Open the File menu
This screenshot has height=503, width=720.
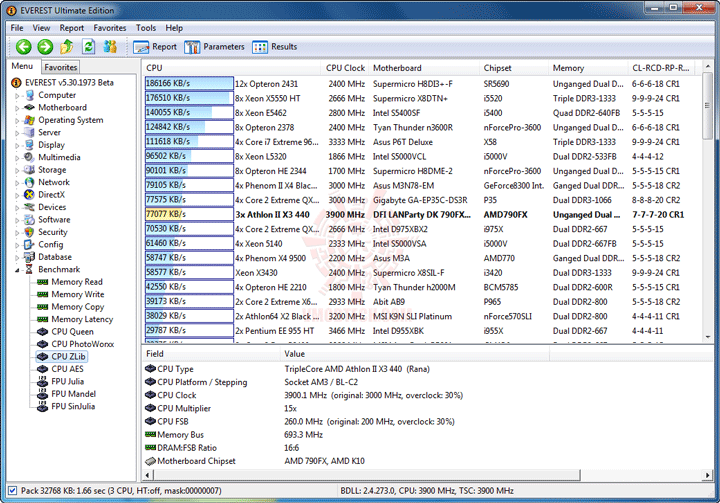coord(17,28)
